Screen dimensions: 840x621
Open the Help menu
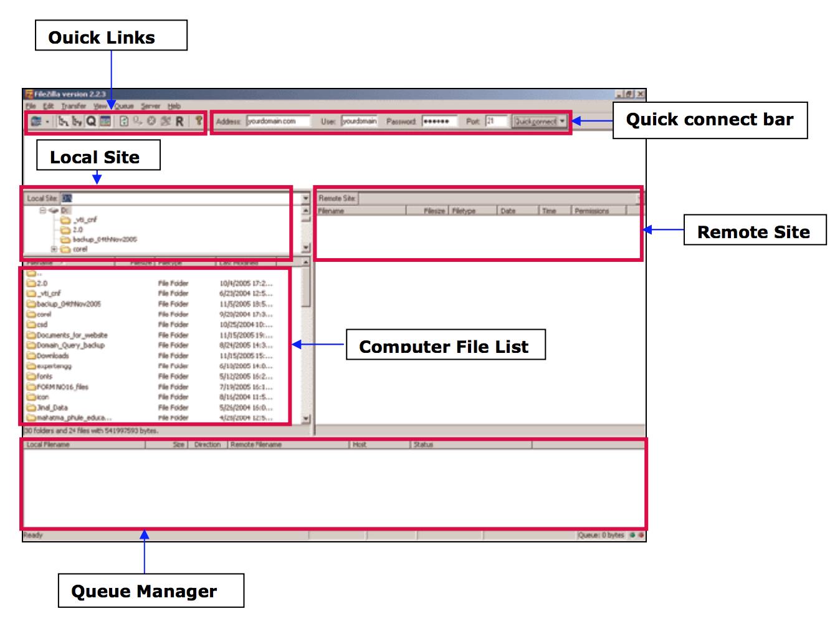tap(174, 106)
